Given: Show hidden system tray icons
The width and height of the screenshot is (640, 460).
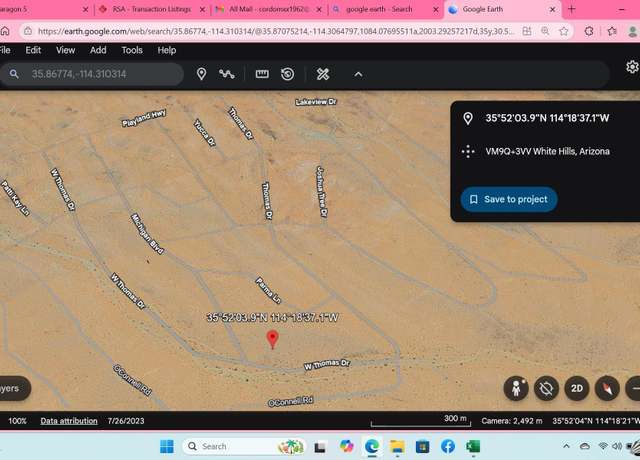Looking at the screenshot, I should (566, 446).
